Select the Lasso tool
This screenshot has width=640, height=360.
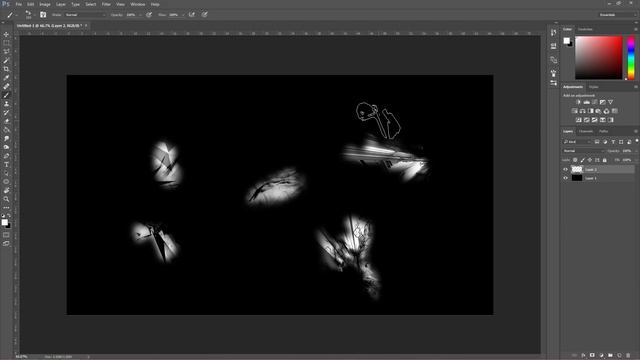(6, 52)
